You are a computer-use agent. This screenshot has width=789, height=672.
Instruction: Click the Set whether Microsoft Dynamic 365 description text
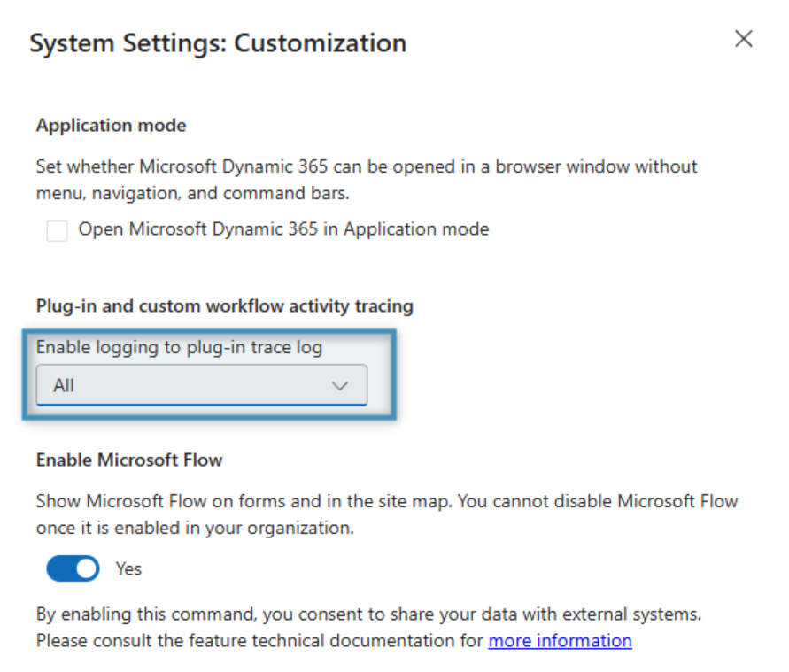[x=367, y=180]
